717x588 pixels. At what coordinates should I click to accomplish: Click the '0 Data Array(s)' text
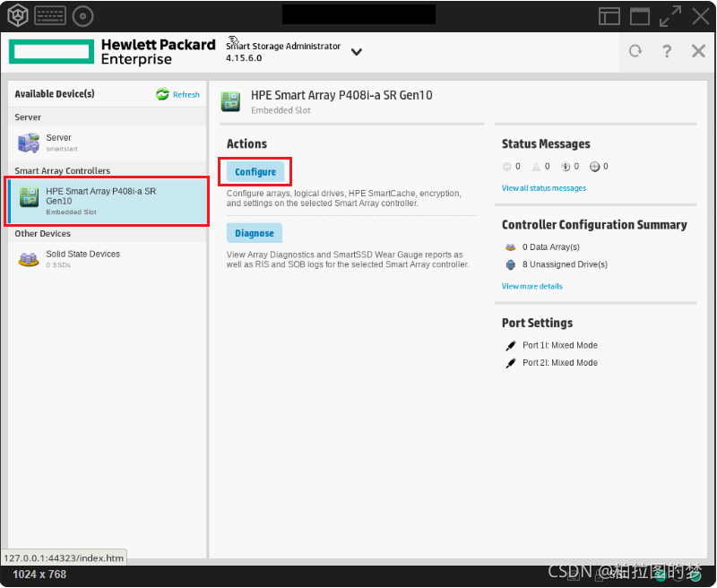tap(551, 247)
